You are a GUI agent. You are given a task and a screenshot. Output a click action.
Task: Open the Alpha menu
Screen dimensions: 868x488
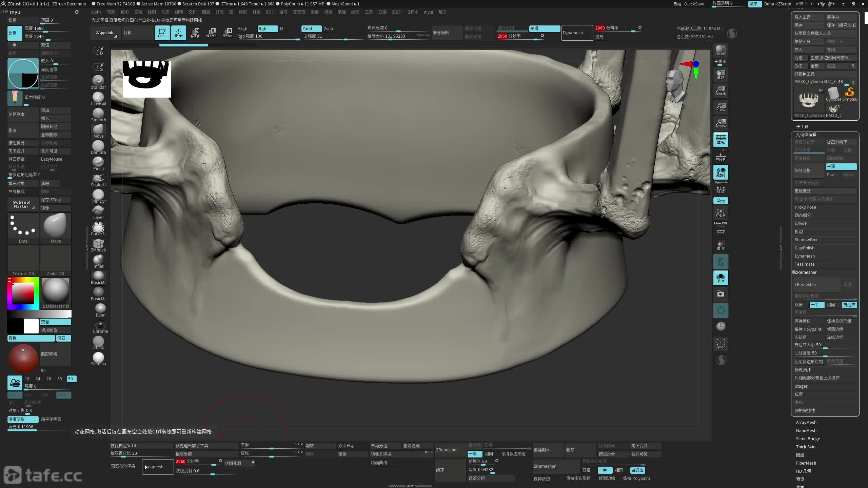point(96,12)
